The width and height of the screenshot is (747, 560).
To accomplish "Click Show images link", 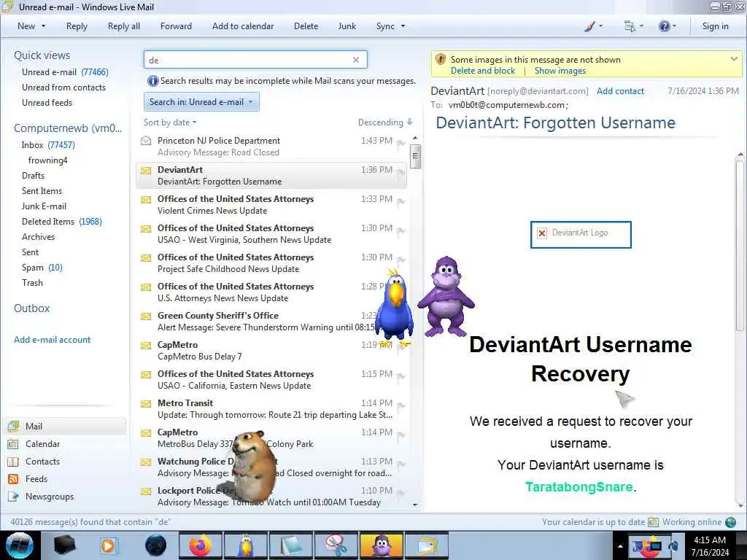I will click(560, 71).
